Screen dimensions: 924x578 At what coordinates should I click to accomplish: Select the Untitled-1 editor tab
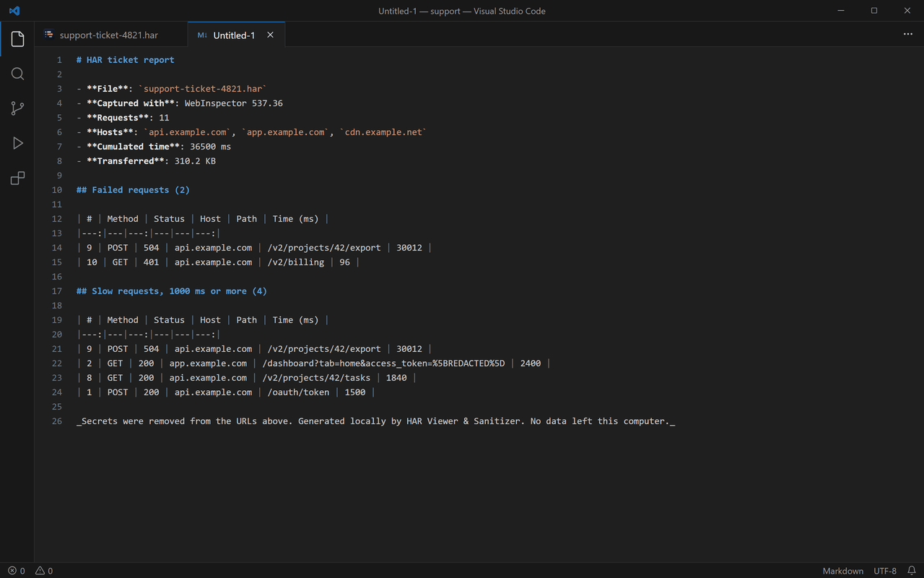pyautogui.click(x=234, y=35)
